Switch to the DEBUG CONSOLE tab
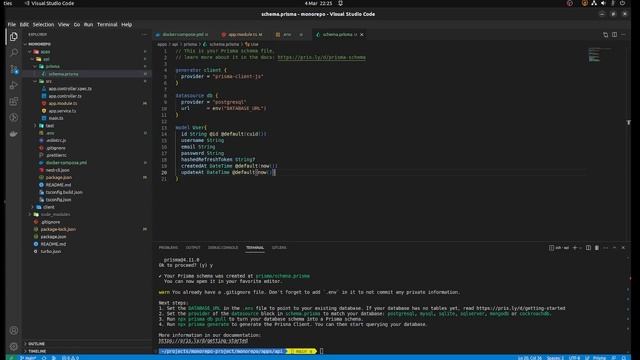Image resolution: width=640 pixels, height=360 pixels. [x=223, y=248]
